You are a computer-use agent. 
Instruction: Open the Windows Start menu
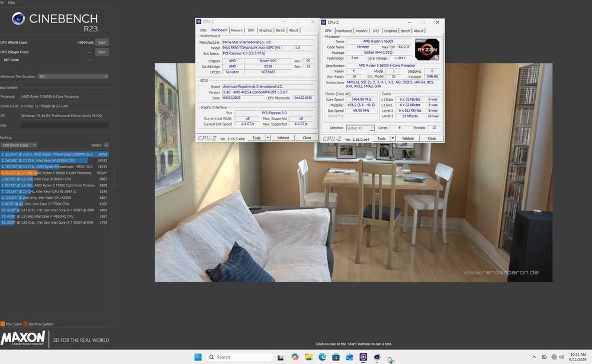point(198,357)
